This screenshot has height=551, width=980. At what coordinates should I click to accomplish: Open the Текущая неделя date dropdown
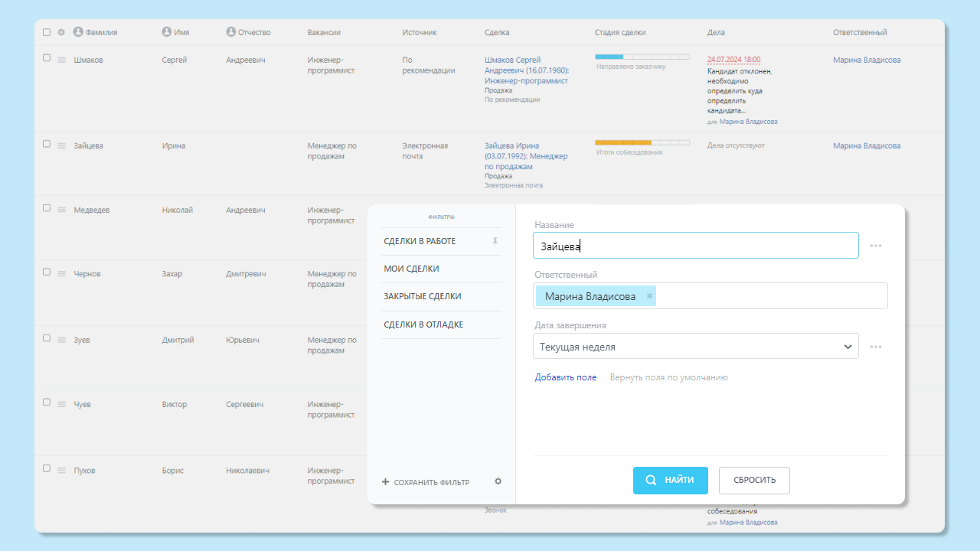point(695,347)
